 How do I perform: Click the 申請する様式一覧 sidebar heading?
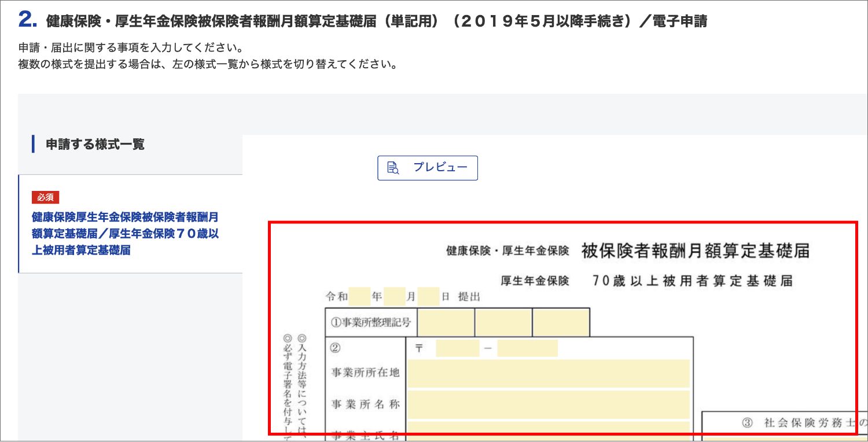click(95, 144)
